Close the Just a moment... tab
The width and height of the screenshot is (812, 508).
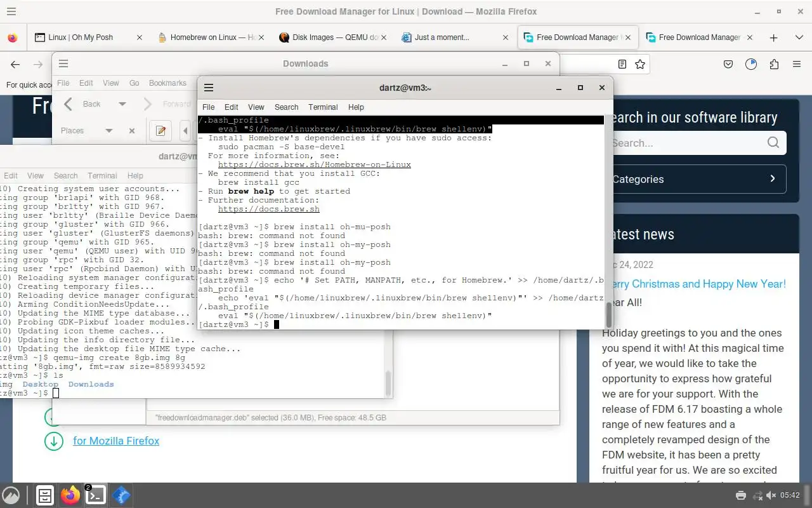click(x=506, y=37)
